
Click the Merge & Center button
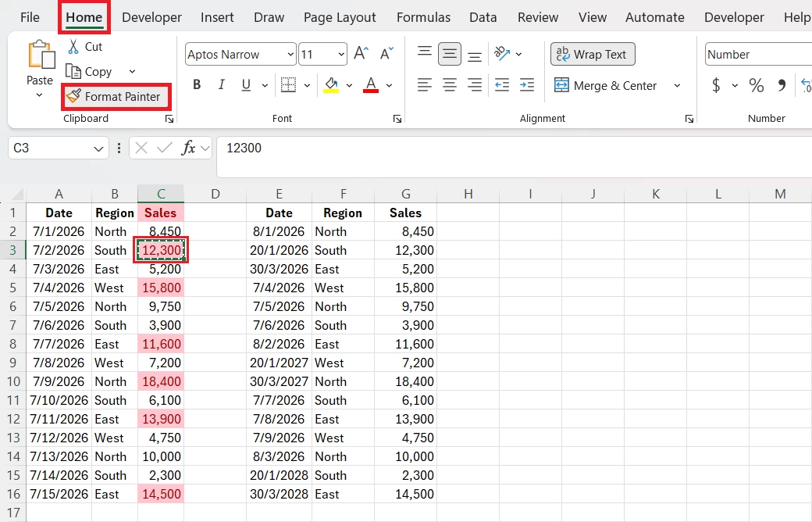point(605,85)
